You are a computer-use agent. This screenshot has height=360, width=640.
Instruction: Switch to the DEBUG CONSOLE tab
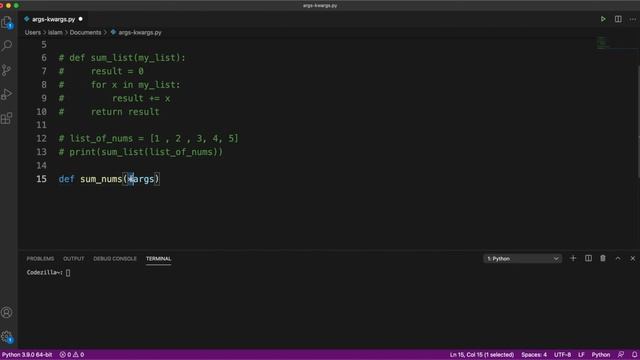(115, 259)
